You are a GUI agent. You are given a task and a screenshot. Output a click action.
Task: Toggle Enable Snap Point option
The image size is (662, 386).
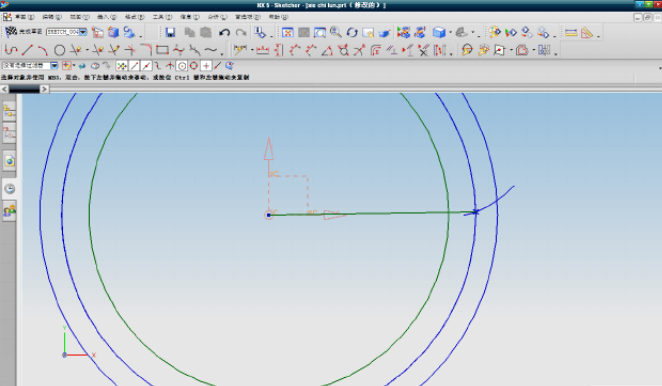pyautogui.click(x=121, y=66)
